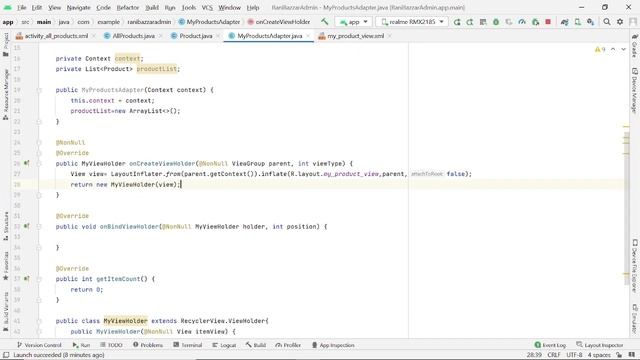Click the Search Everywhere magnifier icon

[x=607, y=22]
